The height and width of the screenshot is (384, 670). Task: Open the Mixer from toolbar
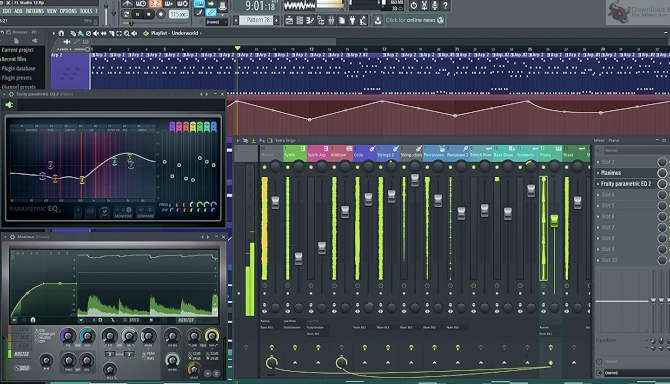point(331,20)
